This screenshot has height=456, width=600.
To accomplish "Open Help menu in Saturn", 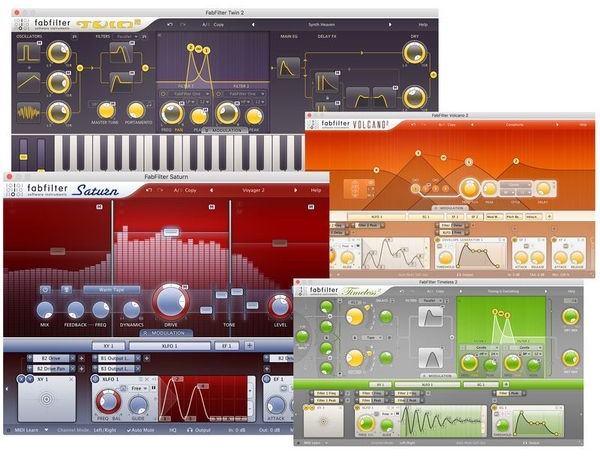I will (316, 190).
